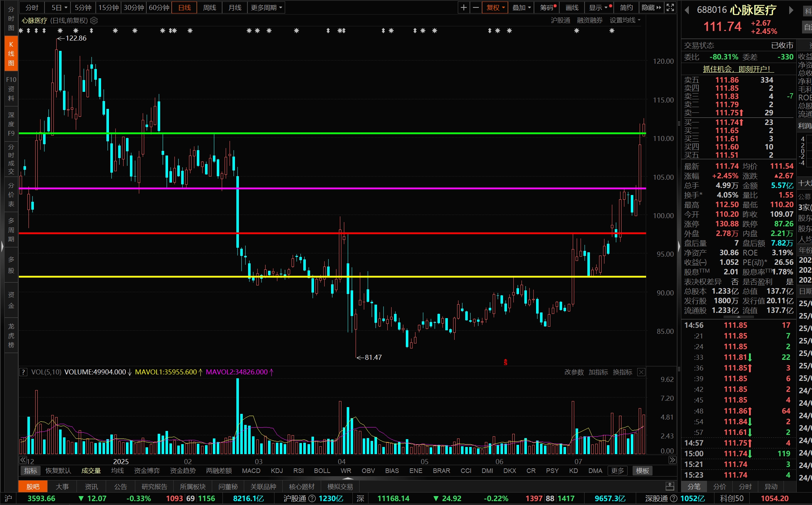Switch to 分时 period tab

(x=32, y=7)
